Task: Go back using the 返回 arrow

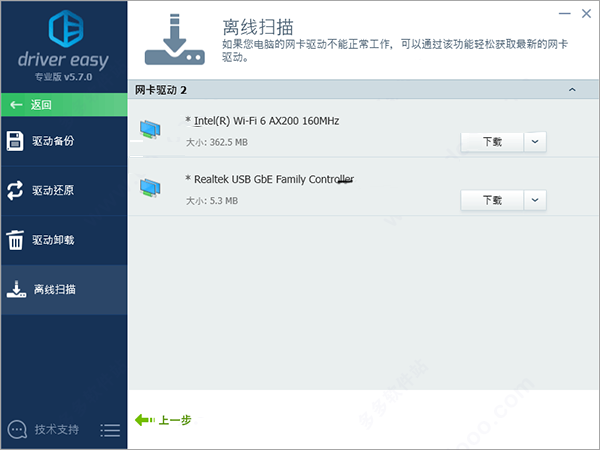Action: point(16,104)
